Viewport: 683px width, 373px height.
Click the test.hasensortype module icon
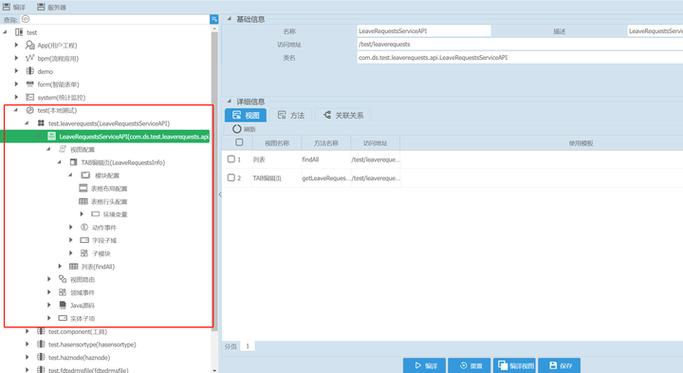(x=41, y=344)
